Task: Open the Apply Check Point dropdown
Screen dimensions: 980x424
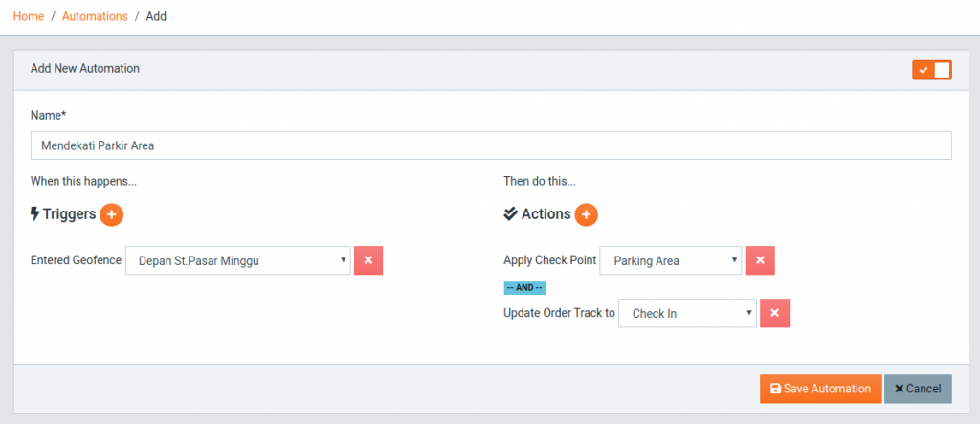Action: 671,260
